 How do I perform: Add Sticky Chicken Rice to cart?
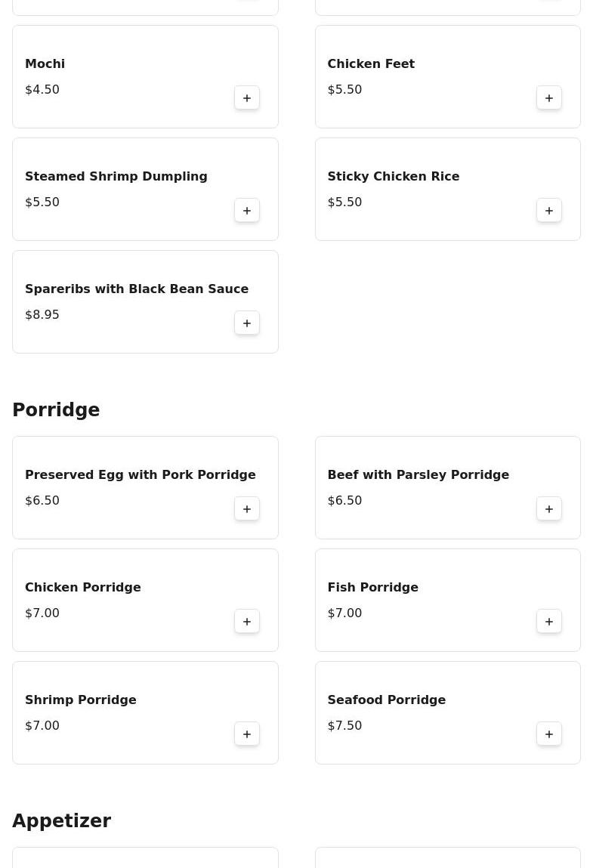click(x=549, y=211)
